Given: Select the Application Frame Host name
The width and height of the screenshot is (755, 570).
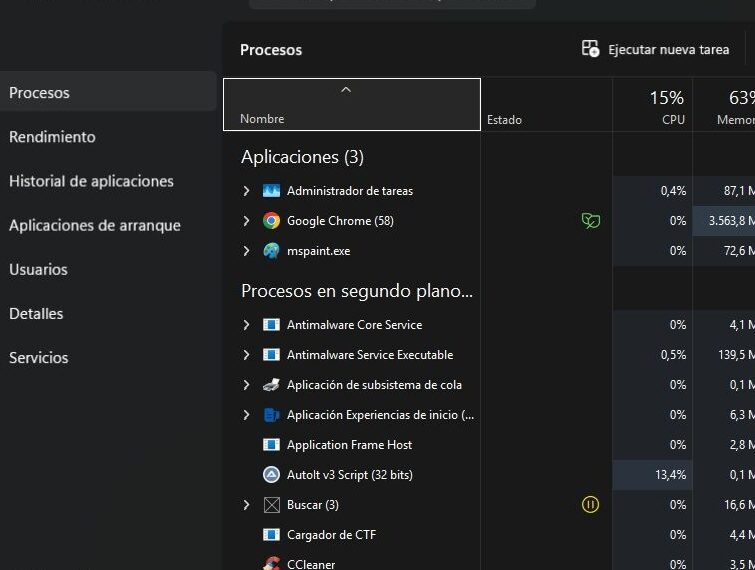Looking at the screenshot, I should click(349, 445).
